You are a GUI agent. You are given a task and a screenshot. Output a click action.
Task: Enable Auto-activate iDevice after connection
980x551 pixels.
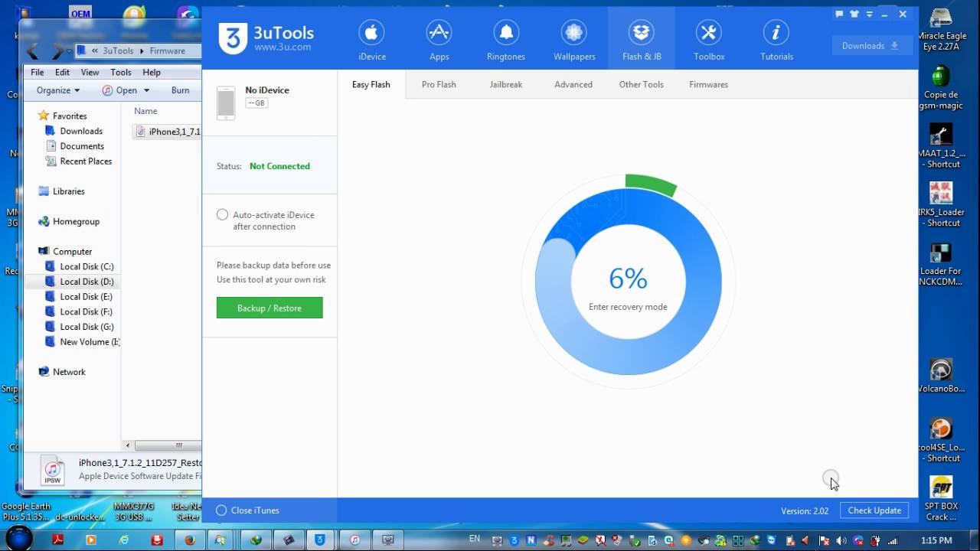point(223,215)
